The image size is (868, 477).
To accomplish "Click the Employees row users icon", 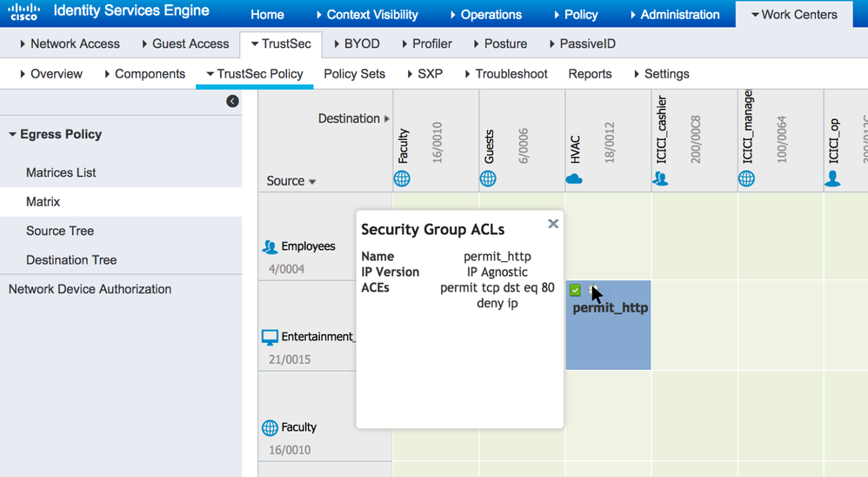I will [x=270, y=246].
